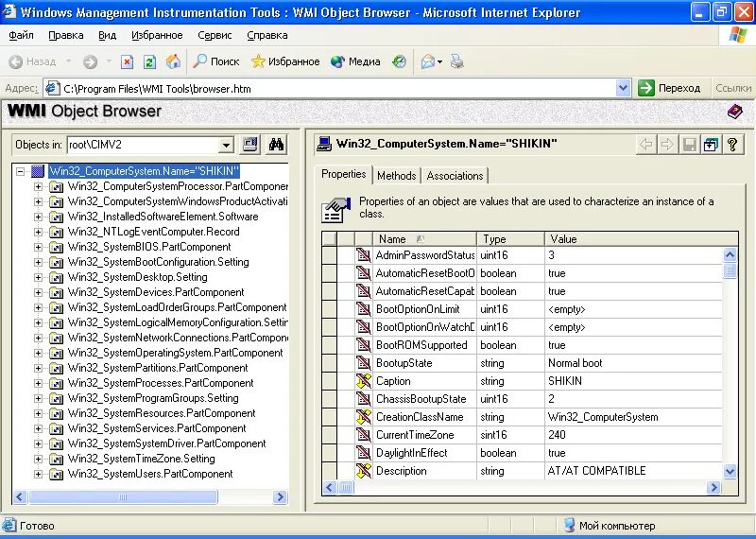Expand the Win32_NTLogEventComputer node

(38, 232)
